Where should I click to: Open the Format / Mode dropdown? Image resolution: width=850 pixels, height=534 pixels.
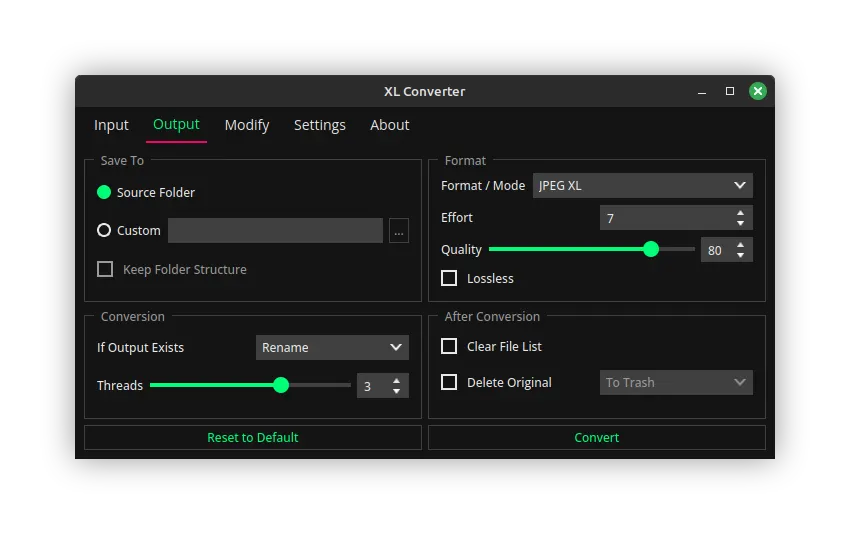click(x=642, y=185)
